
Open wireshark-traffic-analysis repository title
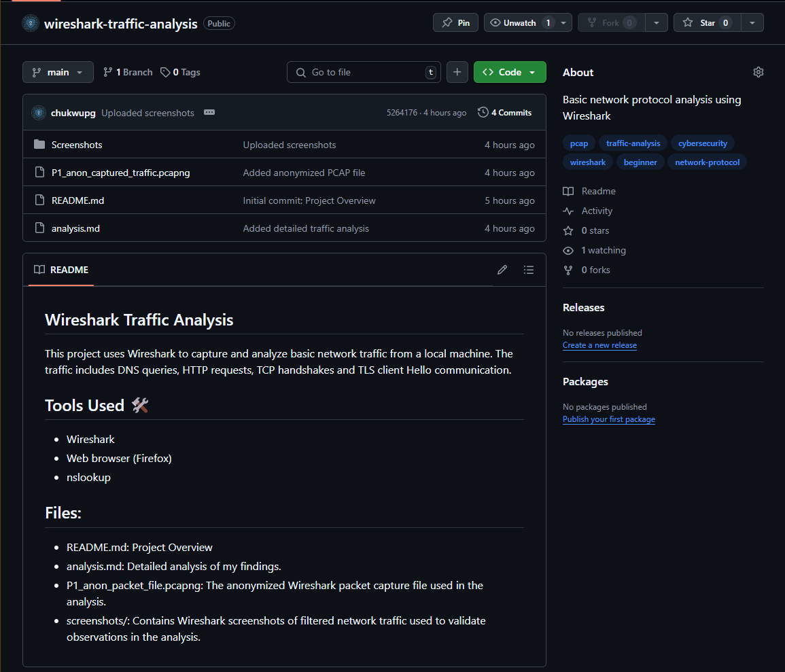[121, 24]
